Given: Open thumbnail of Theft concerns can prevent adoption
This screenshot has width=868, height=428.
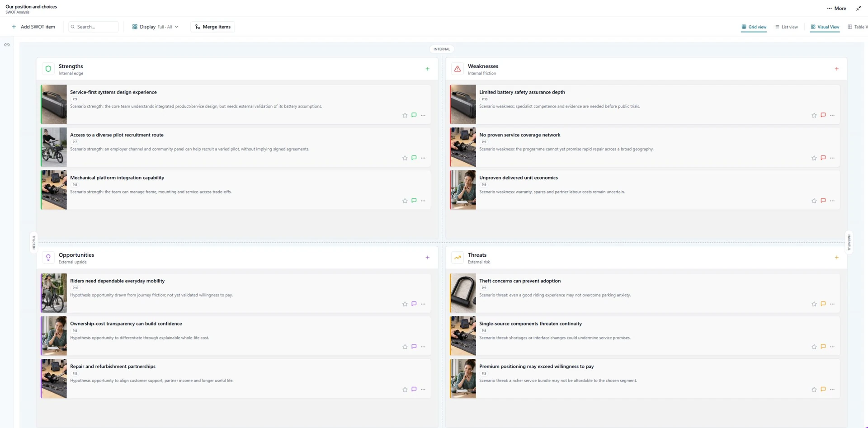Looking at the screenshot, I should [x=463, y=293].
